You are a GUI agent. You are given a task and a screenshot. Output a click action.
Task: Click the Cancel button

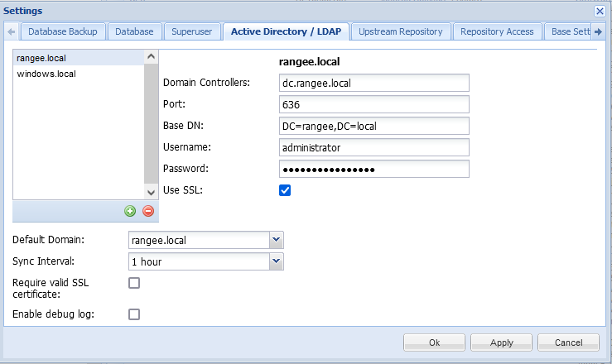pyautogui.click(x=568, y=342)
